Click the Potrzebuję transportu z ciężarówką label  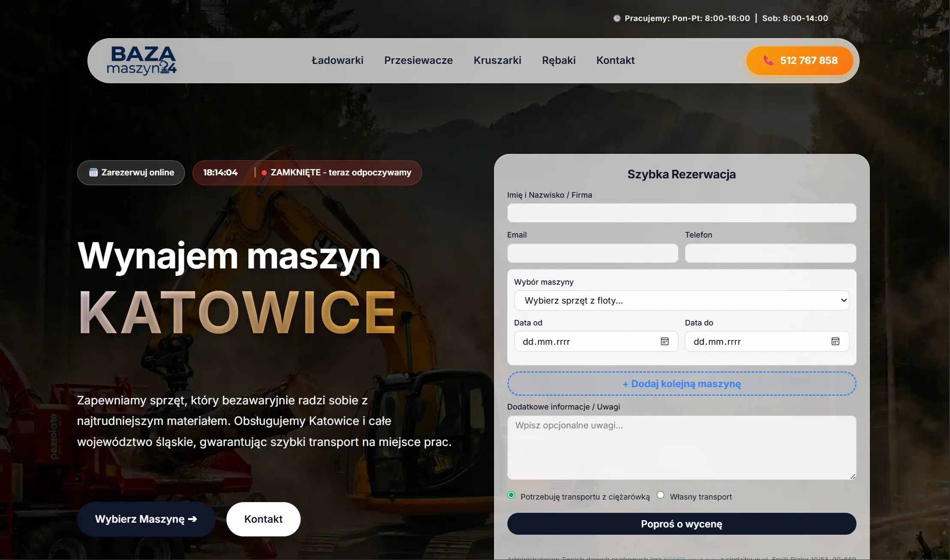coord(585,497)
